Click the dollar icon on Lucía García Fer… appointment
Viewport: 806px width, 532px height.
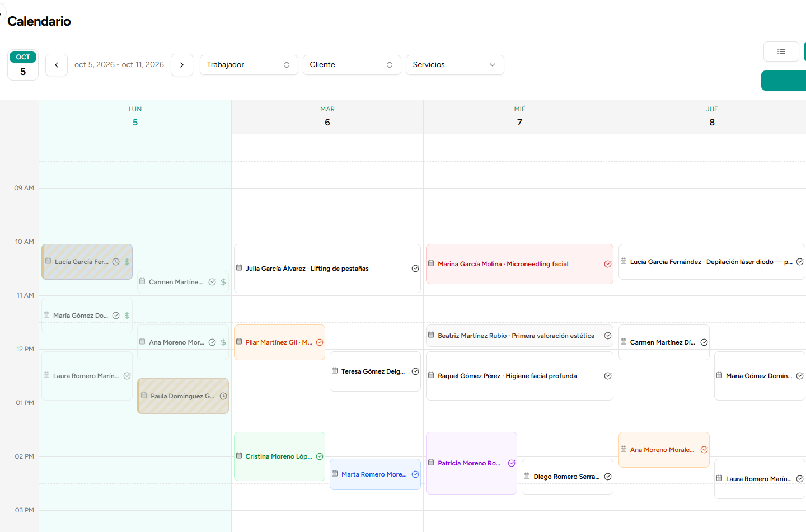coord(127,262)
